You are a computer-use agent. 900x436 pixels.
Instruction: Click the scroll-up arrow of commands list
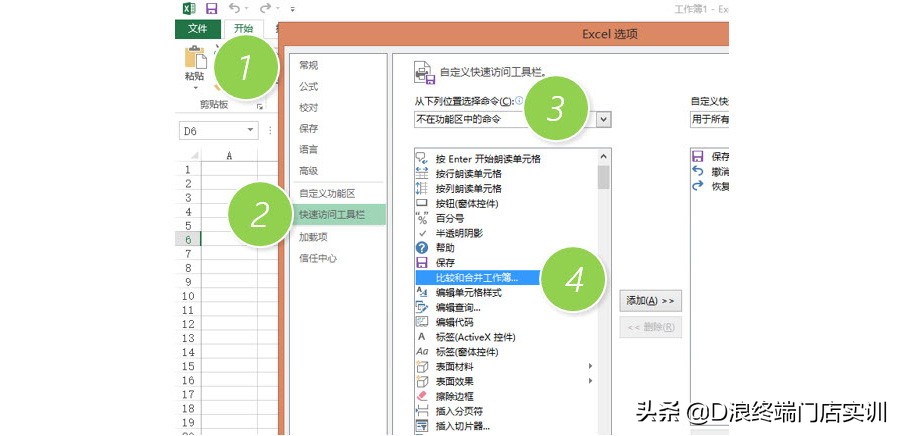[x=604, y=157]
